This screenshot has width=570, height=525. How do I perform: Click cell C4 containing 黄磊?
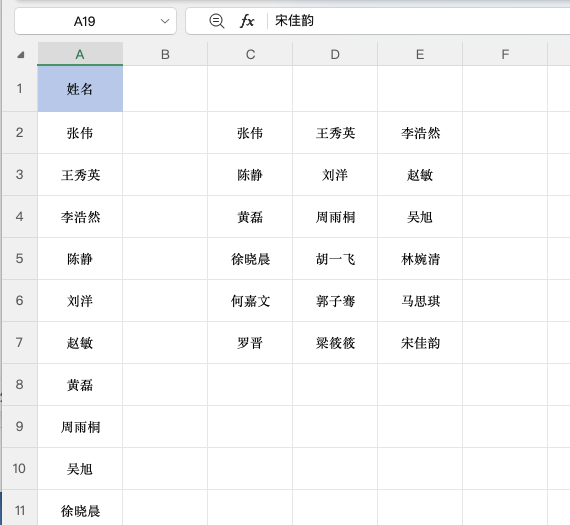[x=250, y=217]
